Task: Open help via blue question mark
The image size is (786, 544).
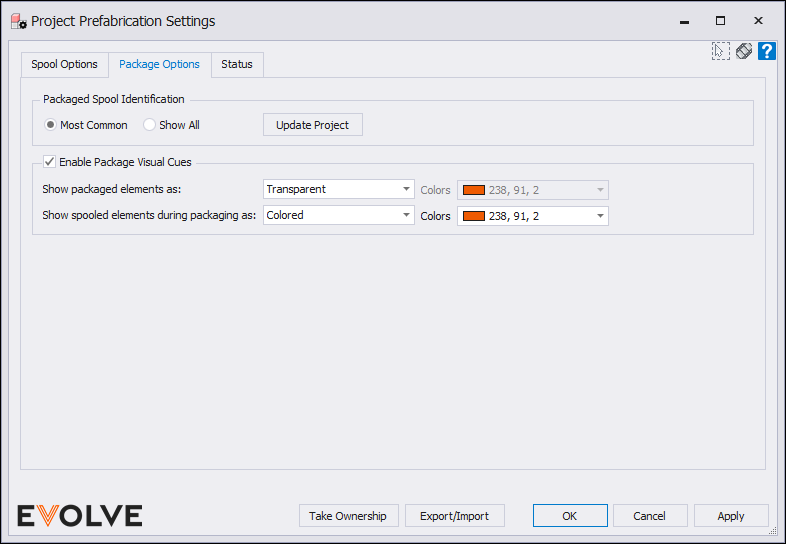Action: (766, 51)
